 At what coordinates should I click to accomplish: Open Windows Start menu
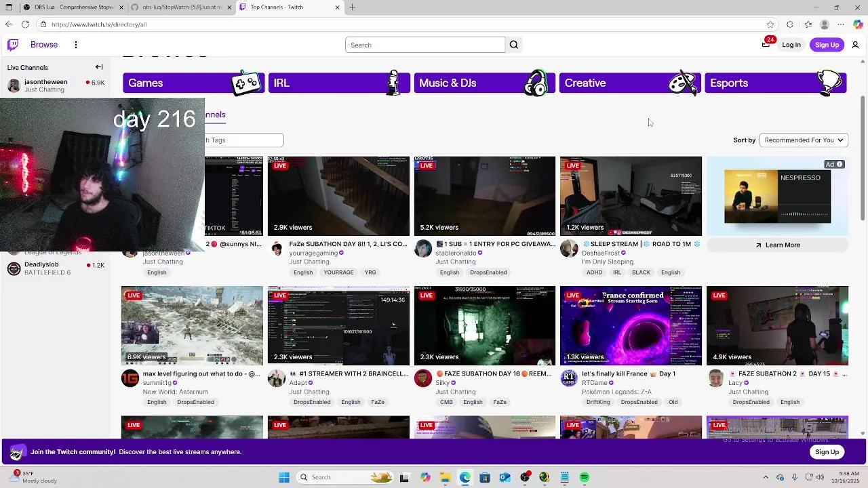click(284, 477)
